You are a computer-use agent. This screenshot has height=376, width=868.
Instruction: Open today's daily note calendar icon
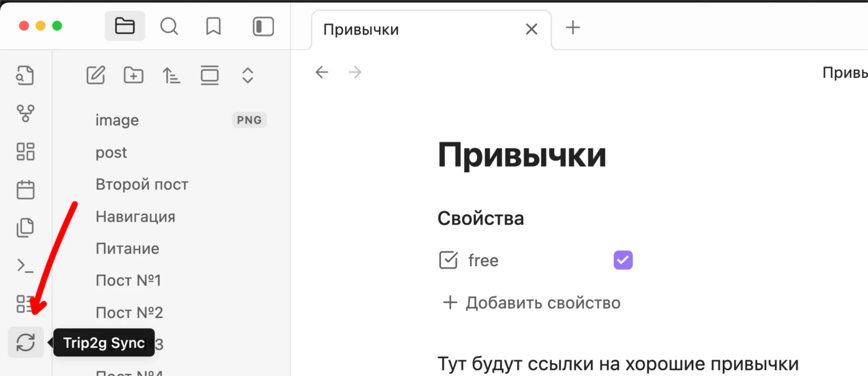26,190
